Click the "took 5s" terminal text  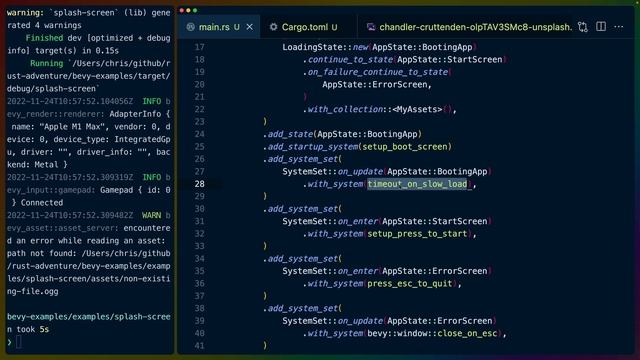(x=33, y=329)
